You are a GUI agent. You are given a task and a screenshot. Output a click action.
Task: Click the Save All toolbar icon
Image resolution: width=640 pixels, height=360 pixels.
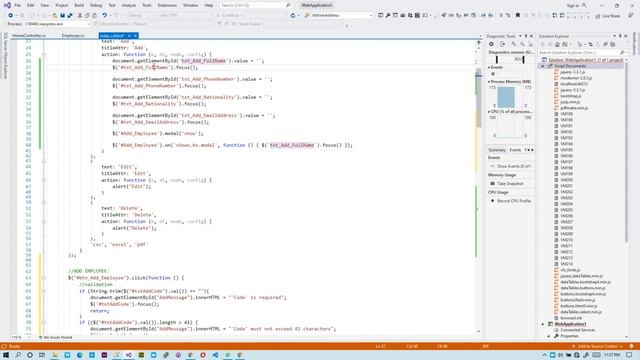[70, 16]
